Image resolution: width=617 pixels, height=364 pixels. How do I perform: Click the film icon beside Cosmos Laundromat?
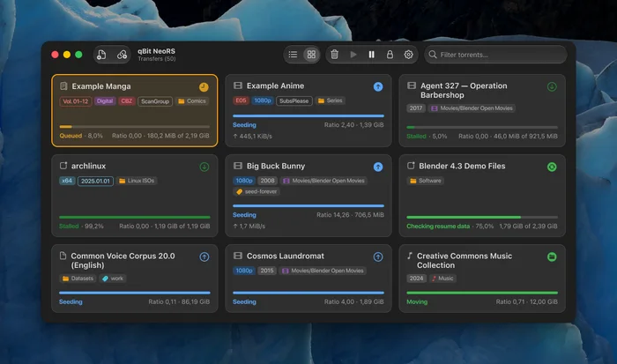(x=238, y=256)
